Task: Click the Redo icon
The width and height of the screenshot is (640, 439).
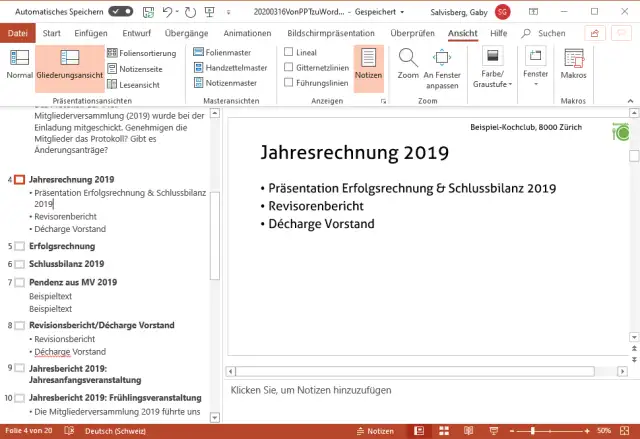Action: click(x=190, y=12)
